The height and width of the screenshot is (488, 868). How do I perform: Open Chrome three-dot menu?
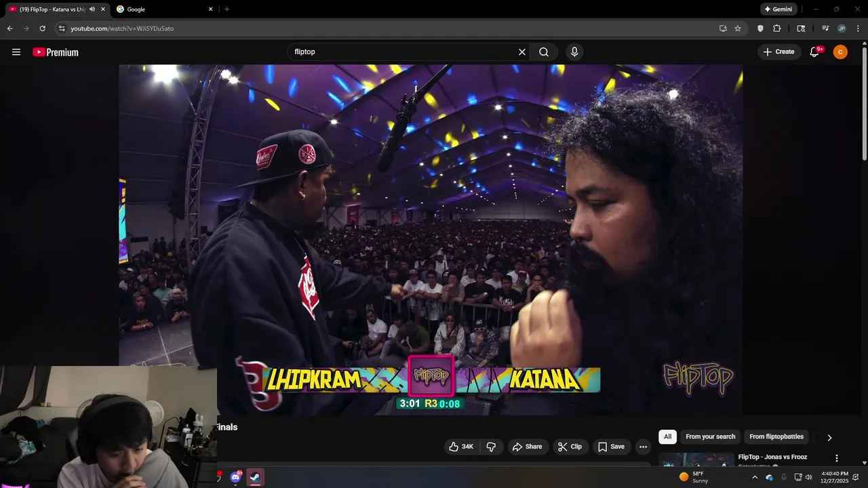(x=858, y=28)
